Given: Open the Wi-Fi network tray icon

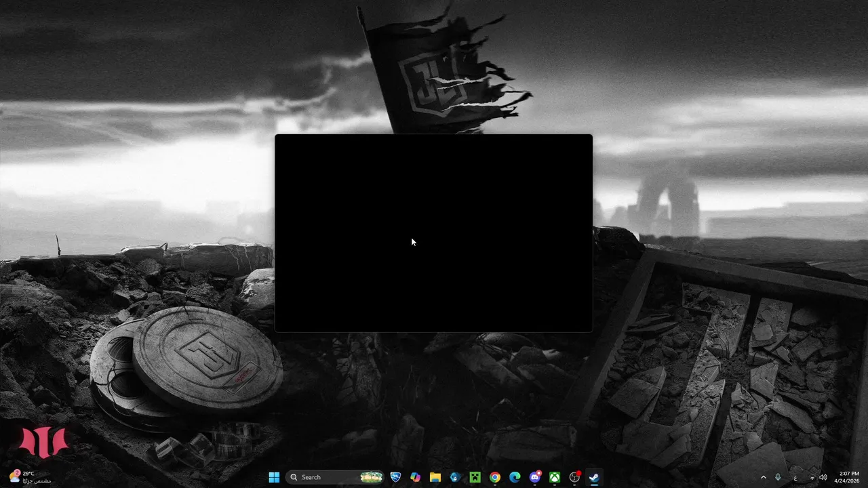Looking at the screenshot, I should tap(812, 477).
